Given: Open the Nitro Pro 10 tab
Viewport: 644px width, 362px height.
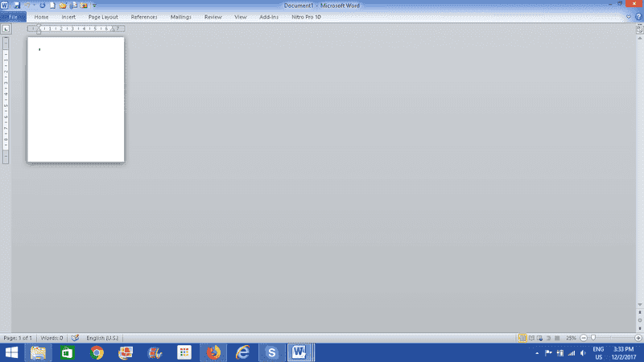Looking at the screenshot, I should pyautogui.click(x=307, y=17).
